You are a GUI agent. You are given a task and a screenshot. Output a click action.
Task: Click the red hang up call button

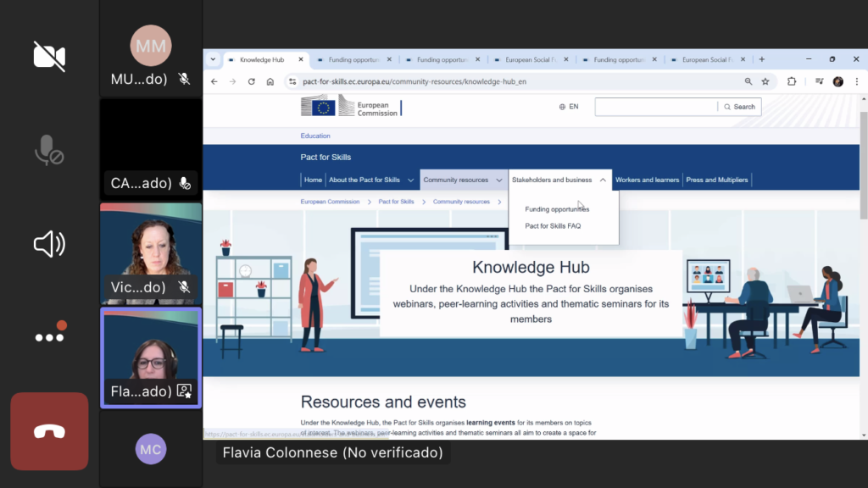[x=49, y=431]
